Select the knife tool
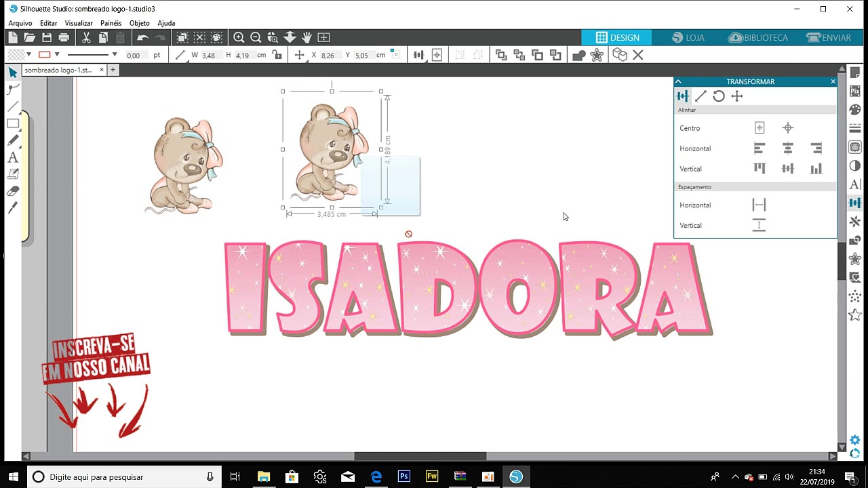This screenshot has height=488, width=868. (x=13, y=208)
